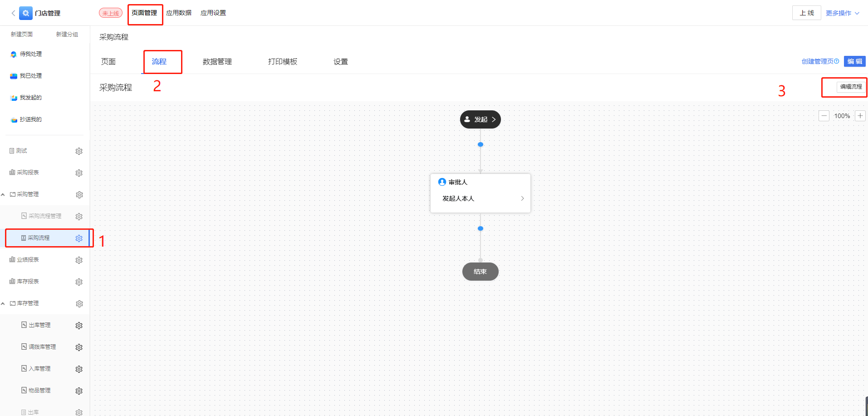Image resolution: width=868 pixels, height=416 pixels.
Task: Click the 上线 publish button
Action: tap(807, 13)
